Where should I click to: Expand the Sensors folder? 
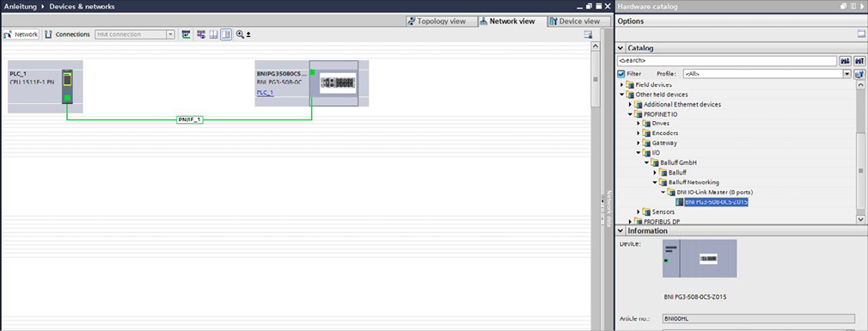[x=639, y=211]
